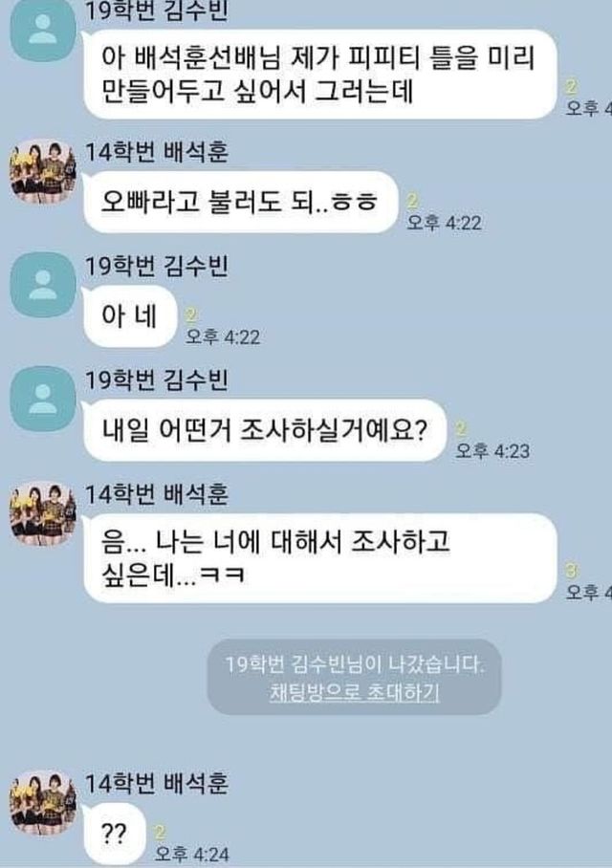Tap sender name 19학번 김수빈 above 아 네
This screenshot has height=868, width=612.
(x=156, y=267)
